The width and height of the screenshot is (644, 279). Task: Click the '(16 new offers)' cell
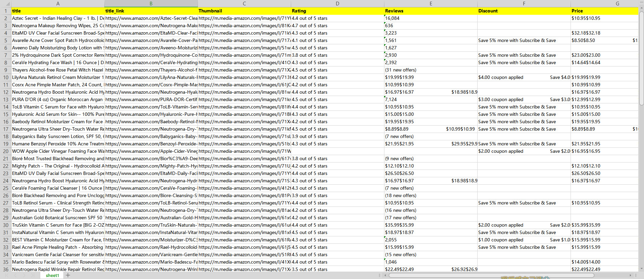(x=431, y=210)
